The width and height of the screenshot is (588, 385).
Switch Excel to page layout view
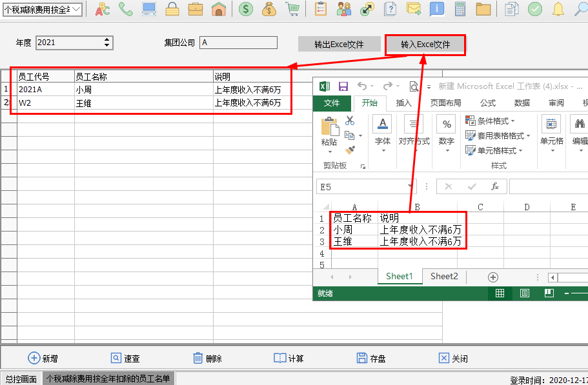tap(525, 293)
